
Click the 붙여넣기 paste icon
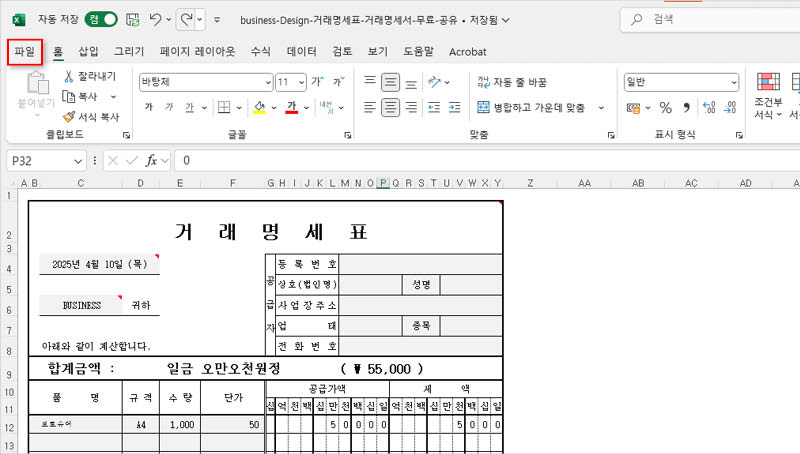coord(37,83)
